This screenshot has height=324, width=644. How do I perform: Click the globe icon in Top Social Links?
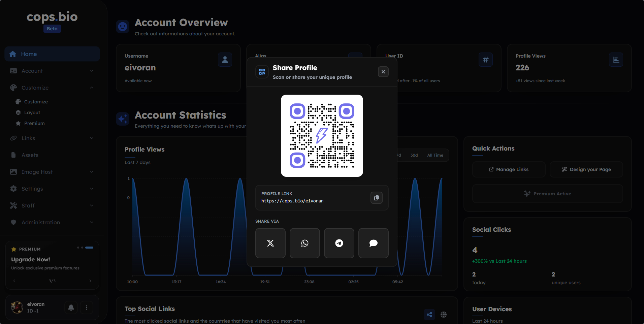coord(444,315)
